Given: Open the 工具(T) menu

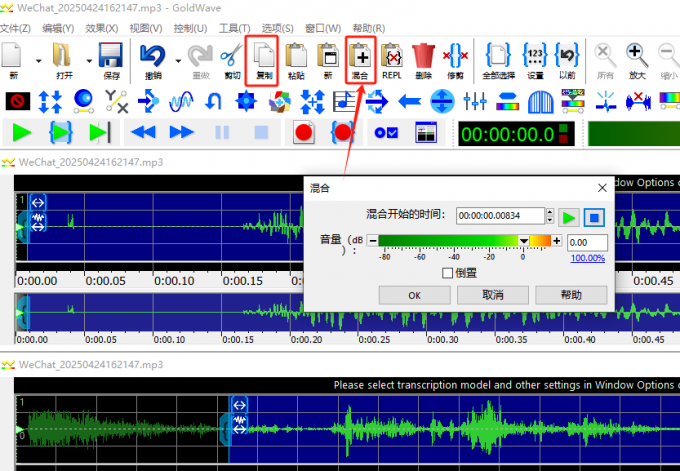Looking at the screenshot, I should point(234,28).
